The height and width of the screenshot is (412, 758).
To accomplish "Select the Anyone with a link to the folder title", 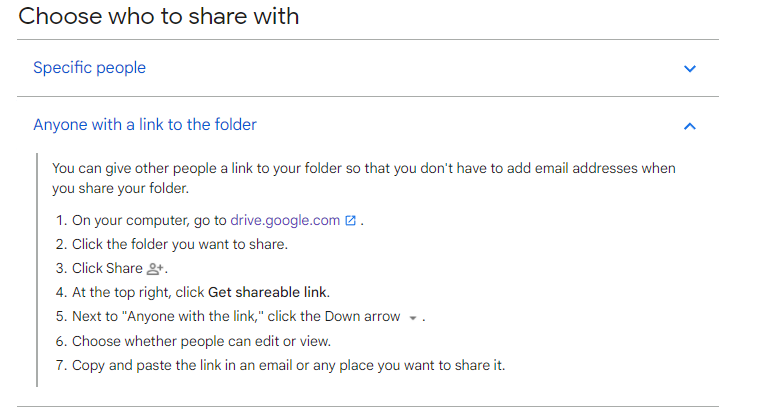I will click(x=145, y=125).
